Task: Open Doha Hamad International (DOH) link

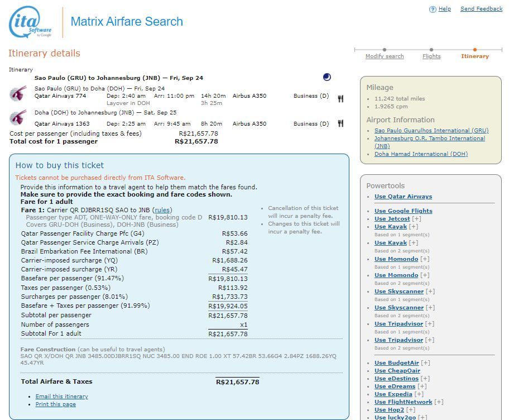Action: tap(421, 154)
